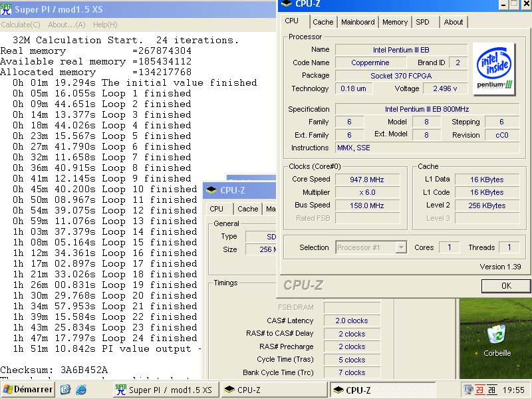
Task: Click the 19:55 clock in the tray
Action: [x=513, y=390]
